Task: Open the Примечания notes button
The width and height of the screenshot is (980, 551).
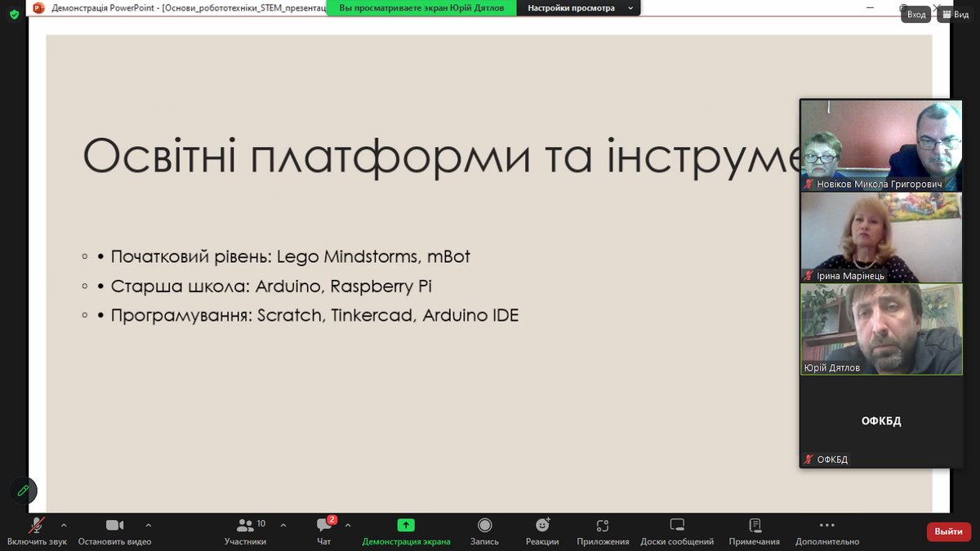Action: [x=755, y=531]
